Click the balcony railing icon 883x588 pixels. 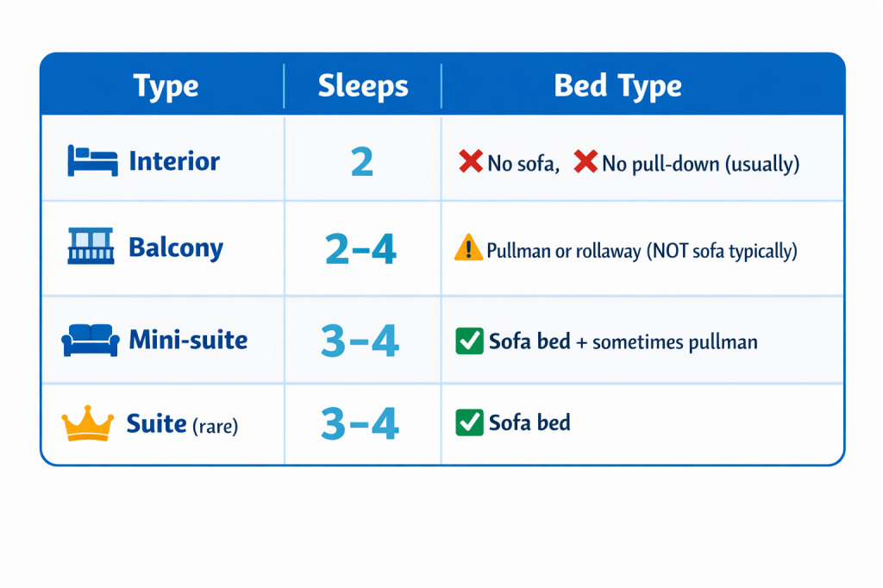90,247
